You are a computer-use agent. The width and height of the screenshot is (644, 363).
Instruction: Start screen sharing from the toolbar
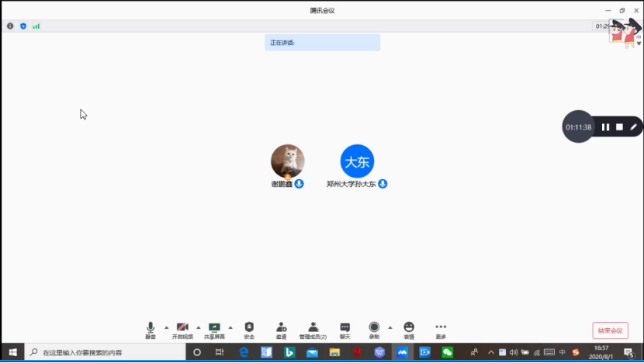(214, 329)
